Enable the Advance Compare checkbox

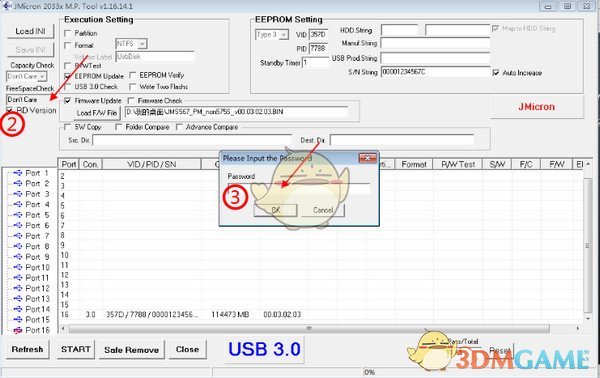pyautogui.click(x=179, y=127)
